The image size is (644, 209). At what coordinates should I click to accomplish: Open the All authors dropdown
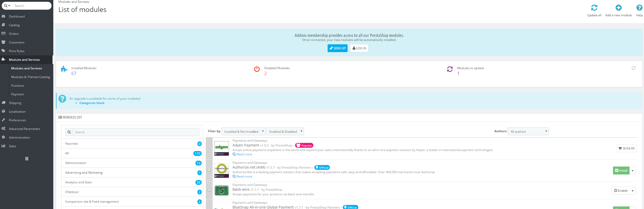[528, 131]
